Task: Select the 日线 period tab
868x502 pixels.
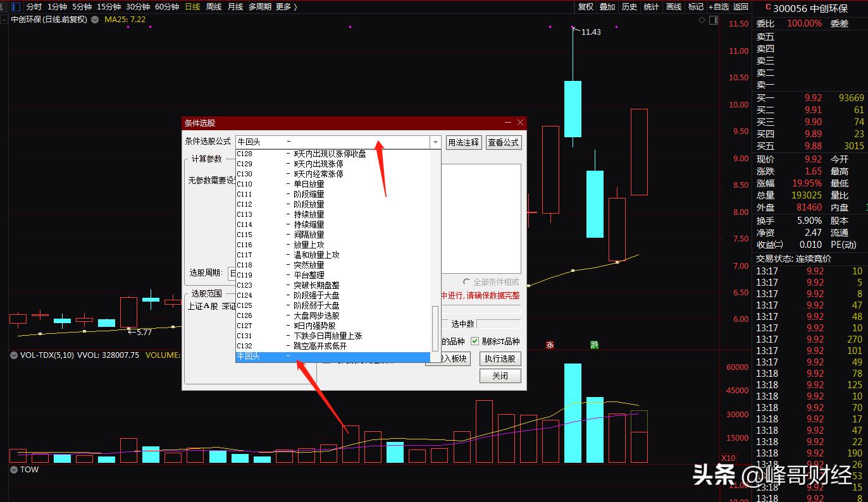Action: [x=192, y=7]
